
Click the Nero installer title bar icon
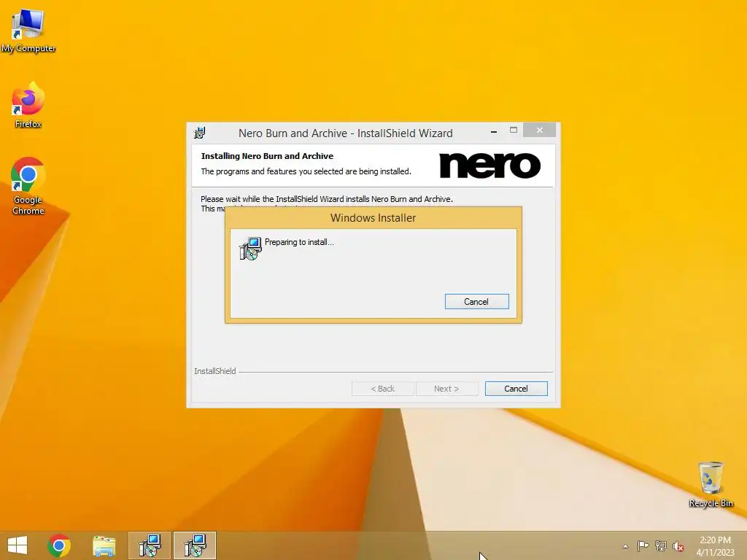(x=200, y=133)
